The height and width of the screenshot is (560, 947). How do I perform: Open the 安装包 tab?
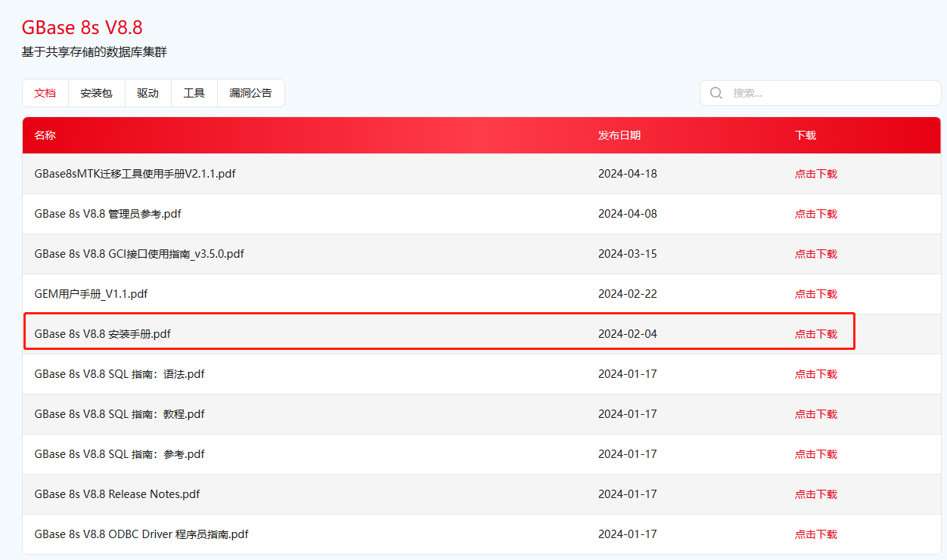click(97, 93)
